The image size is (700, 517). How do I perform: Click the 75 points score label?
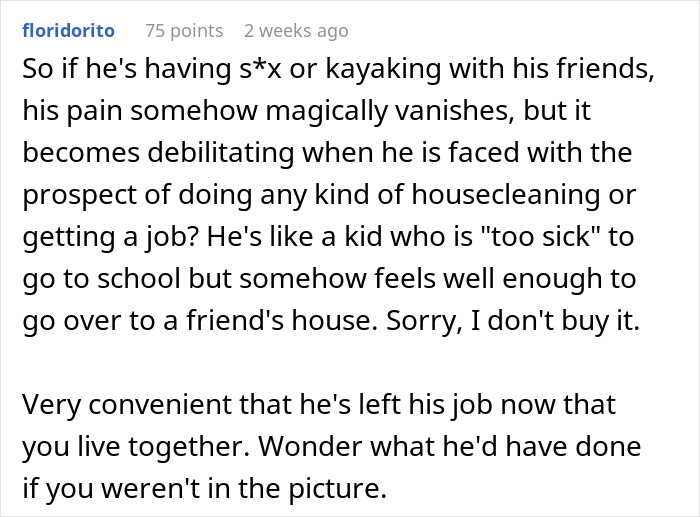pyautogui.click(x=184, y=31)
